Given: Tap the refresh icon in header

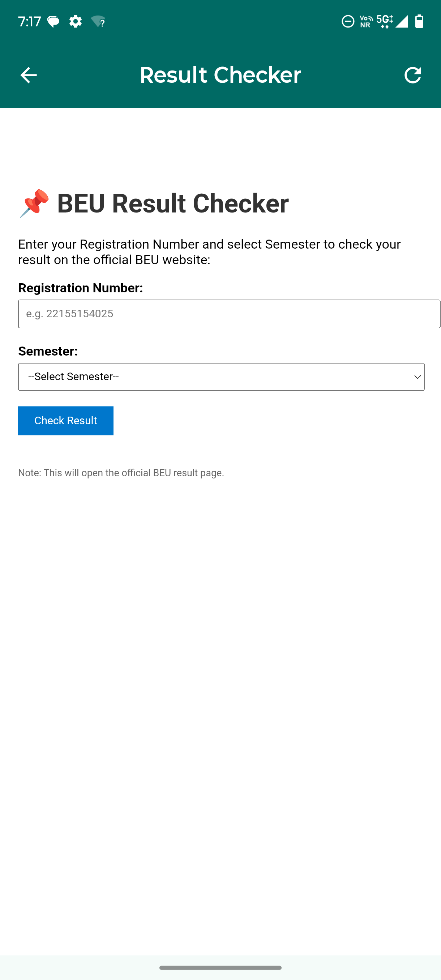Looking at the screenshot, I should click(412, 75).
